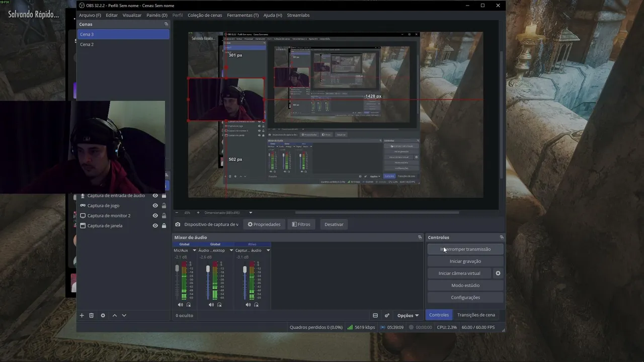Enable Modo estúdio

click(x=465, y=285)
